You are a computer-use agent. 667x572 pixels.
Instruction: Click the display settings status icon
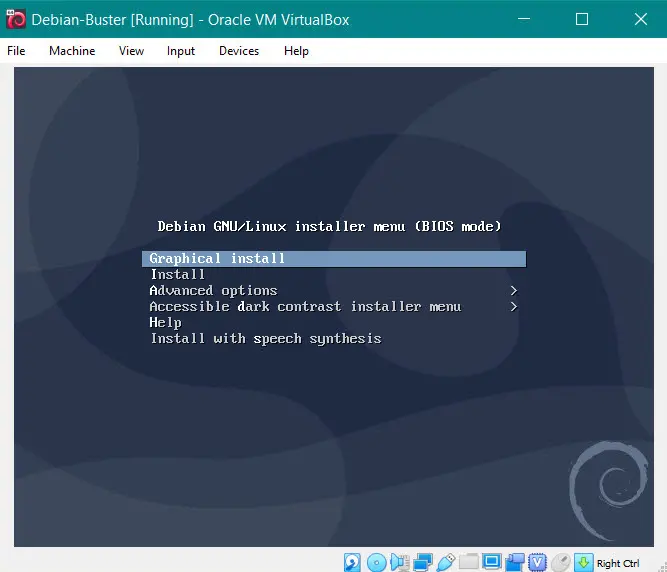491,561
